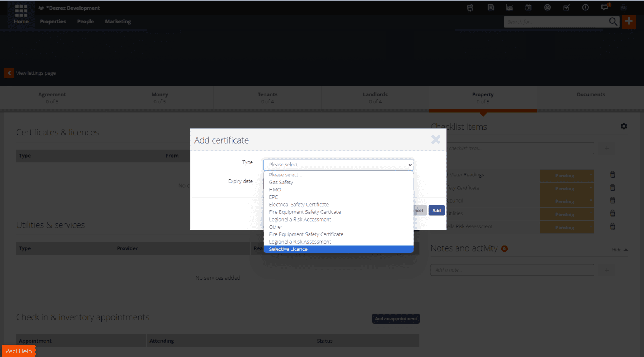Screen dimensions: 644x357
Task: Open the calendar icon in the top bar
Action: [528, 8]
